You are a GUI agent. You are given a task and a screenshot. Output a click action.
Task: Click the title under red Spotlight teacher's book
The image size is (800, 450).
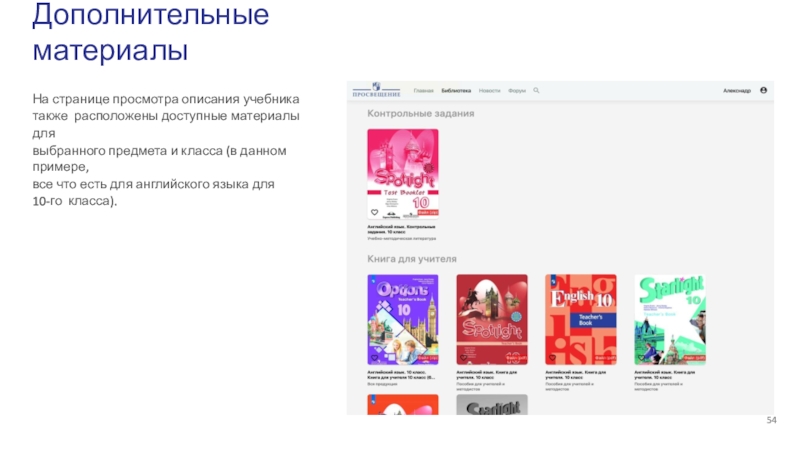487,375
